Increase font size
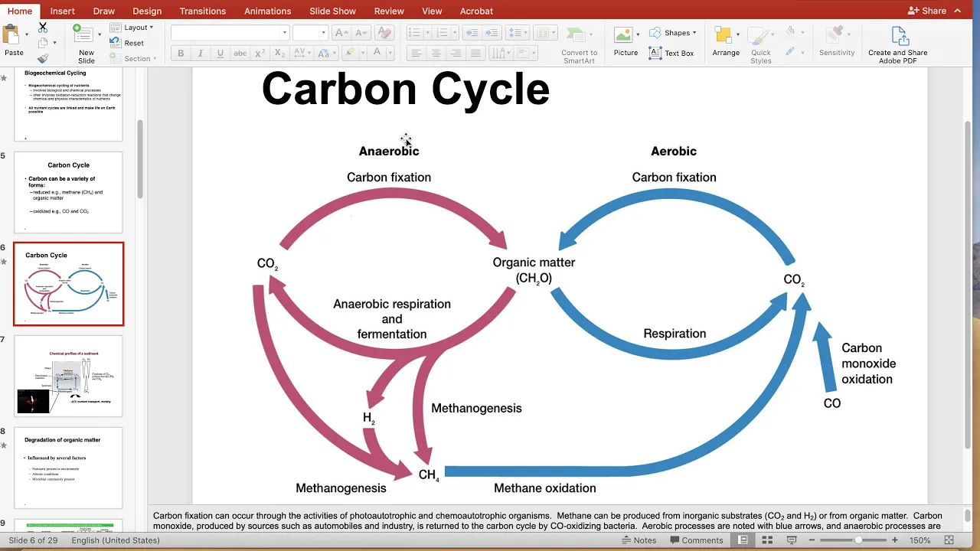 341,33
